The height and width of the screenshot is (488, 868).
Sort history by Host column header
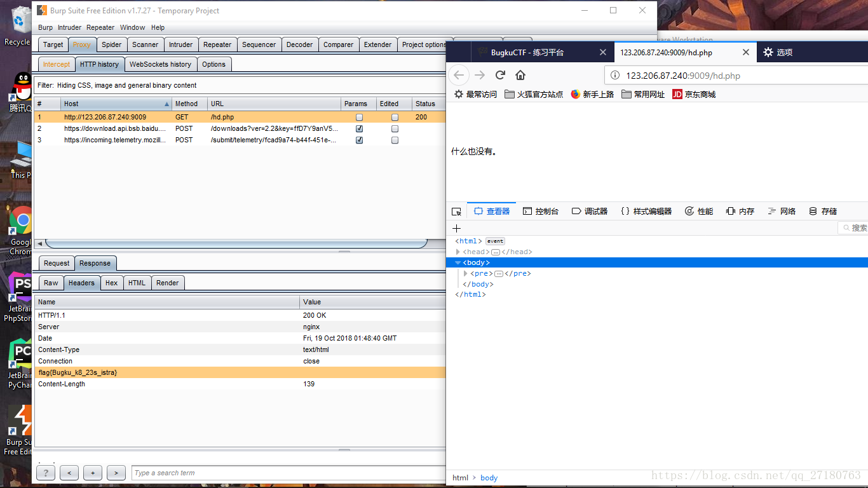[x=116, y=104]
